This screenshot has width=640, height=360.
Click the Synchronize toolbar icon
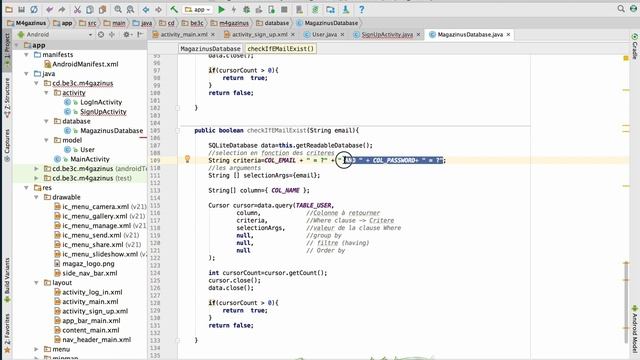34,9
